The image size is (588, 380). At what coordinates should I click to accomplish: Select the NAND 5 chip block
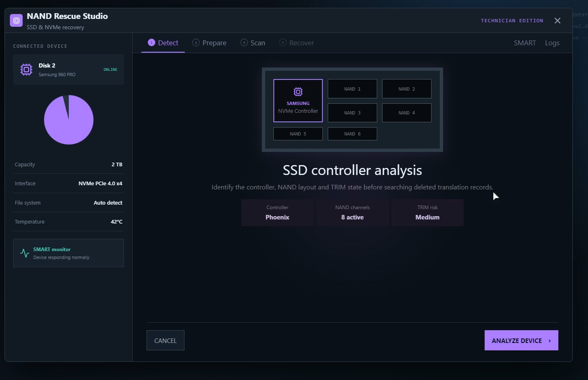click(298, 134)
